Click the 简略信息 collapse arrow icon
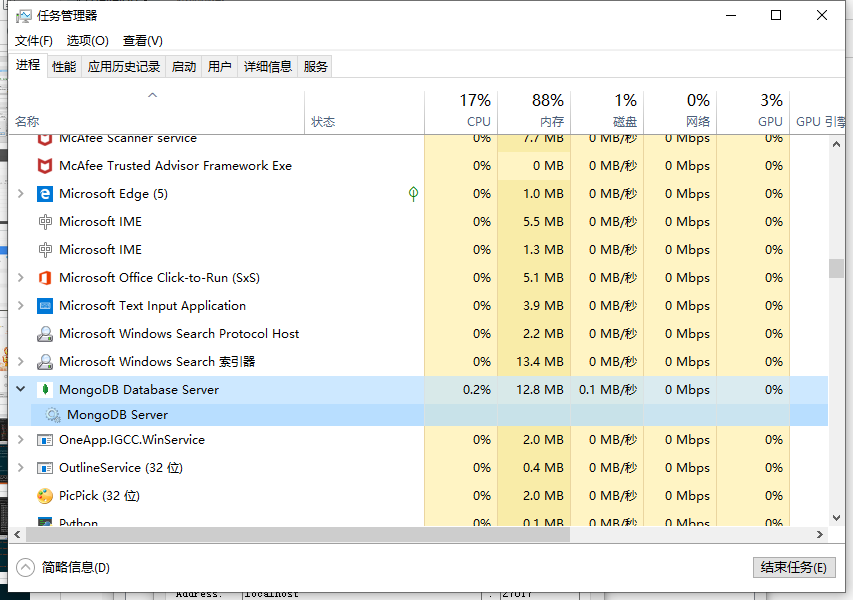 point(25,567)
